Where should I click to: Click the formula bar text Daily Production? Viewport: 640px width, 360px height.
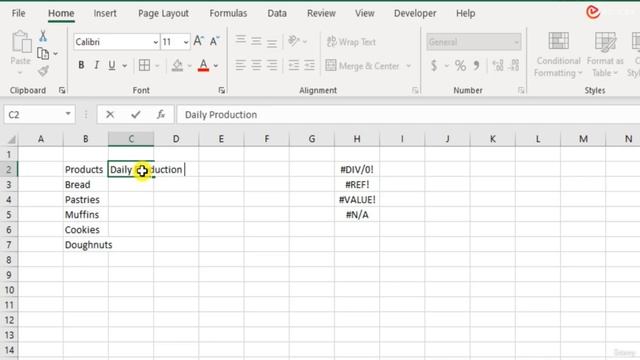pyautogui.click(x=221, y=115)
